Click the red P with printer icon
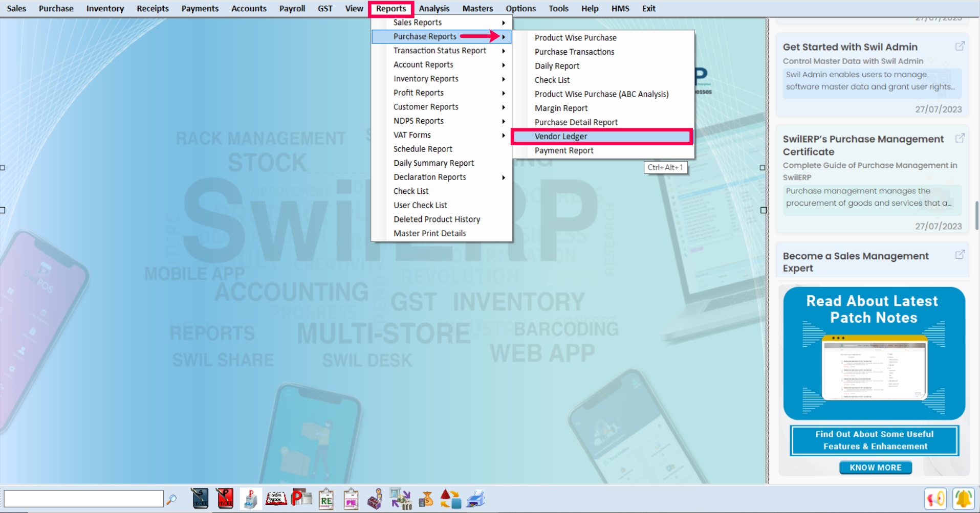 coord(301,499)
